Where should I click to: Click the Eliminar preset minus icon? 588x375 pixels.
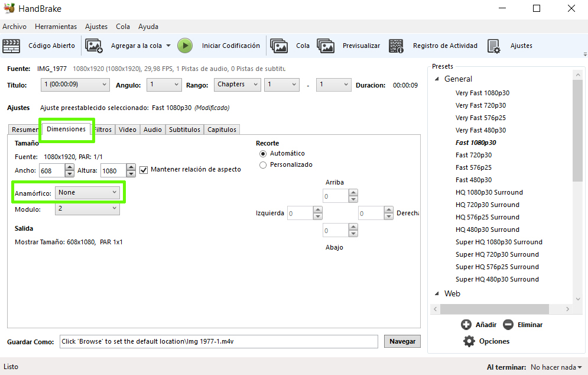[x=508, y=325]
